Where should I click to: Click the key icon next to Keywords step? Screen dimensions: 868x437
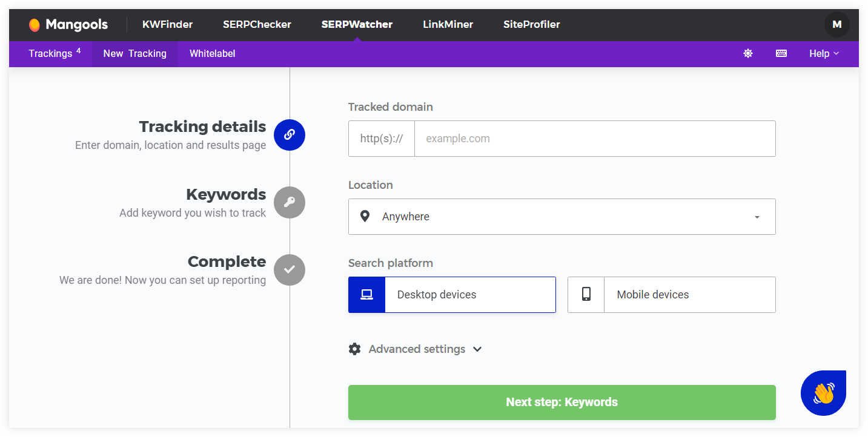pos(290,202)
